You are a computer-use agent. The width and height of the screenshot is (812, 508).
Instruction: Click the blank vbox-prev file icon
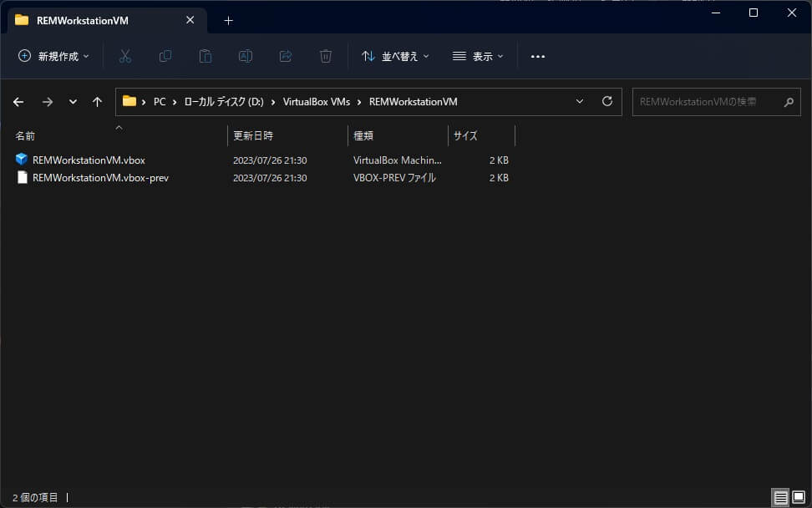pyautogui.click(x=22, y=177)
